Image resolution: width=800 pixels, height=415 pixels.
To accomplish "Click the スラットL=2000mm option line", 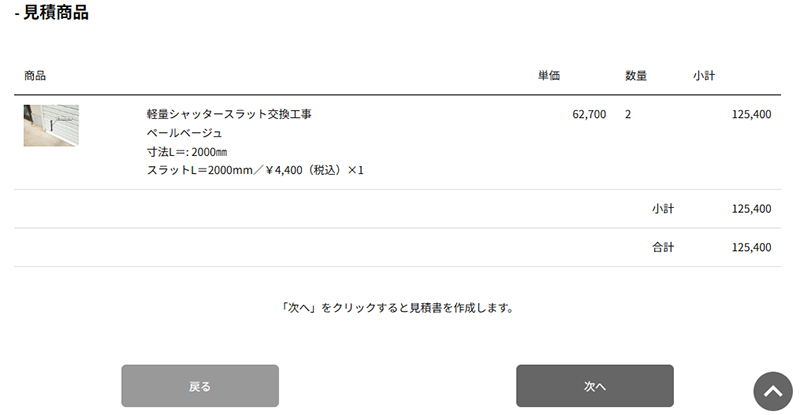I will (255, 171).
